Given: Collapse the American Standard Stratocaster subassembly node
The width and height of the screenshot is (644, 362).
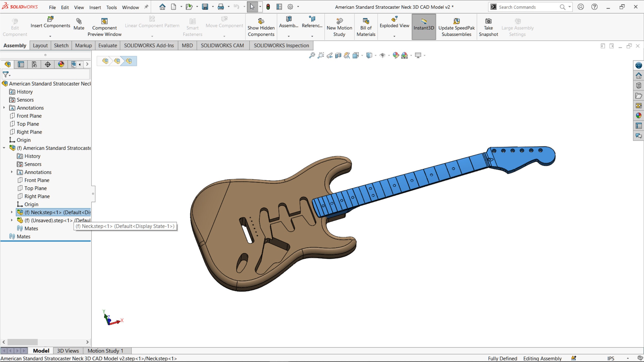Looking at the screenshot, I should coord(4,148).
